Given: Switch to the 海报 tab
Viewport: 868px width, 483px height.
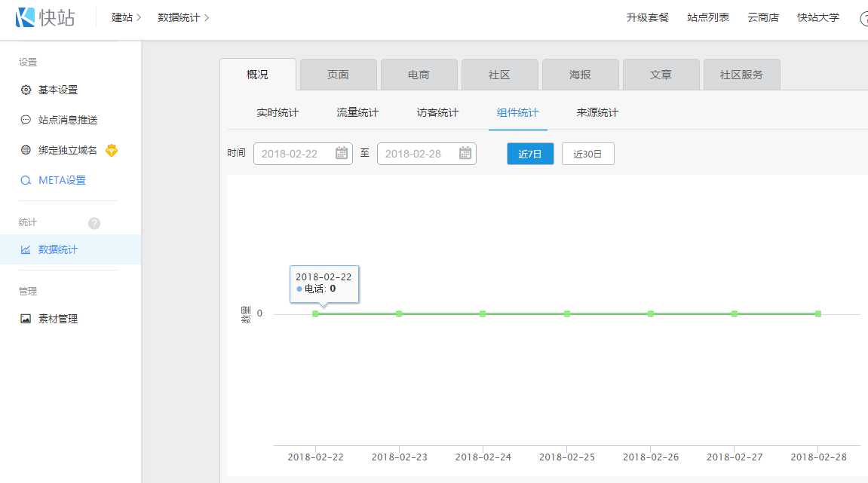Looking at the screenshot, I should (580, 75).
